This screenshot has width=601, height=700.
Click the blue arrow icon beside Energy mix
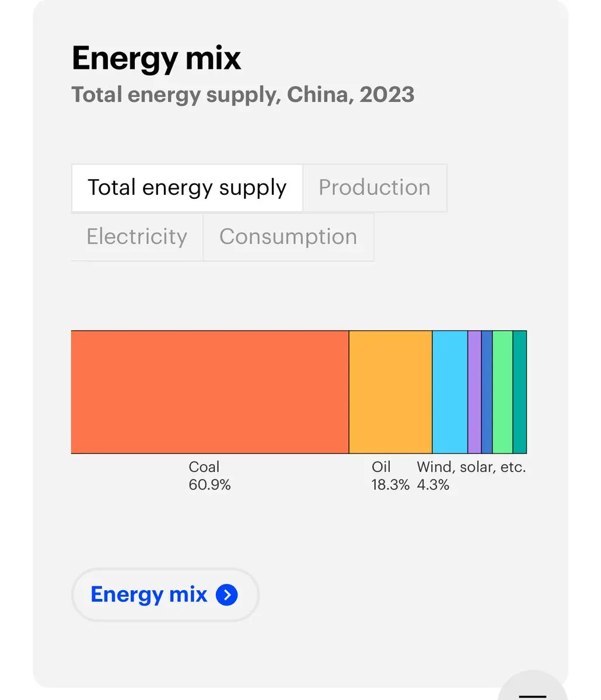pos(227,595)
